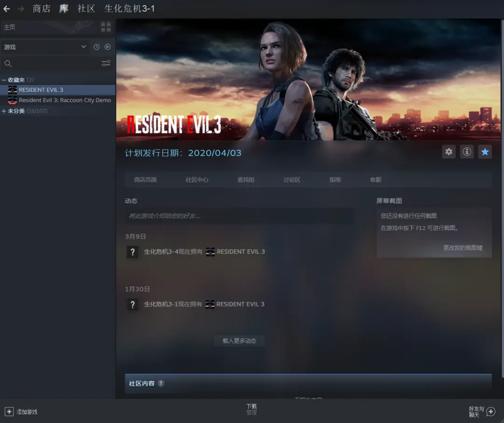Switch to the 库 section
The height and width of the screenshot is (423, 504).
[63, 9]
